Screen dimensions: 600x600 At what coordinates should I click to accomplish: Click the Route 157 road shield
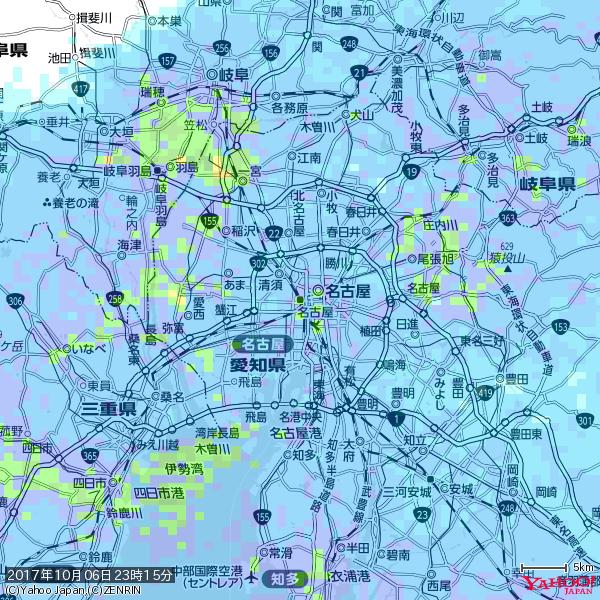coord(166,62)
